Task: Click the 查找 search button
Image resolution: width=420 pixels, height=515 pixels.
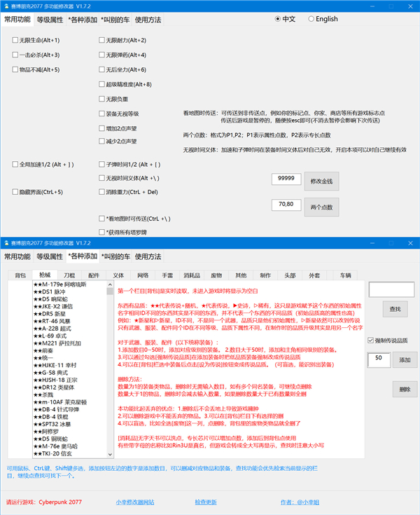Action: pos(395,309)
